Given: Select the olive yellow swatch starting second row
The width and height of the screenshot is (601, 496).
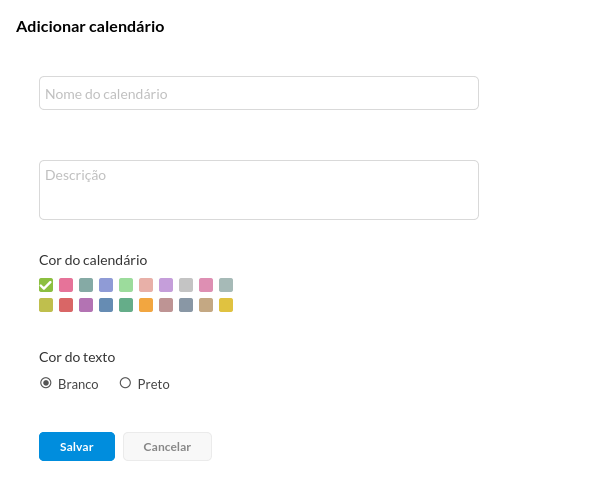Looking at the screenshot, I should point(46,305).
